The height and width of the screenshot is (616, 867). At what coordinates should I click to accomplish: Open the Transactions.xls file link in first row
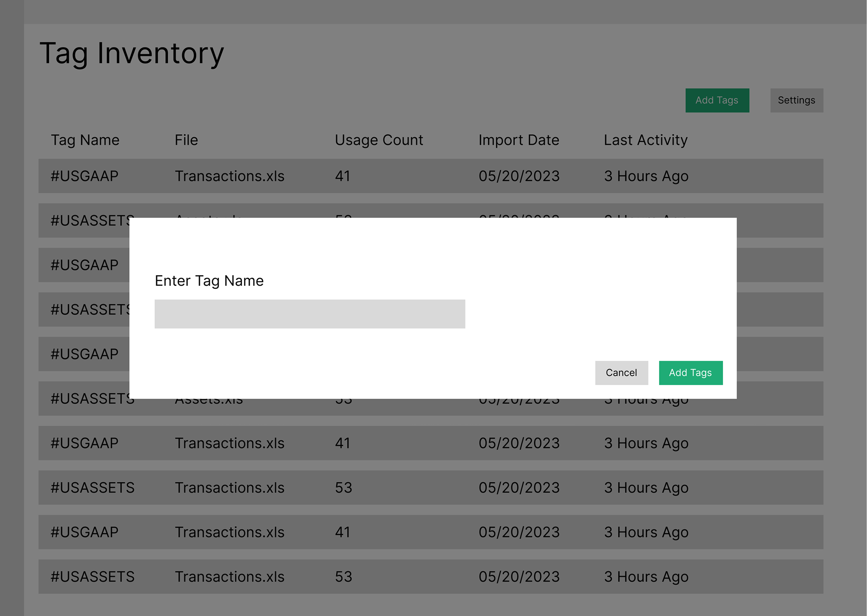click(x=230, y=176)
